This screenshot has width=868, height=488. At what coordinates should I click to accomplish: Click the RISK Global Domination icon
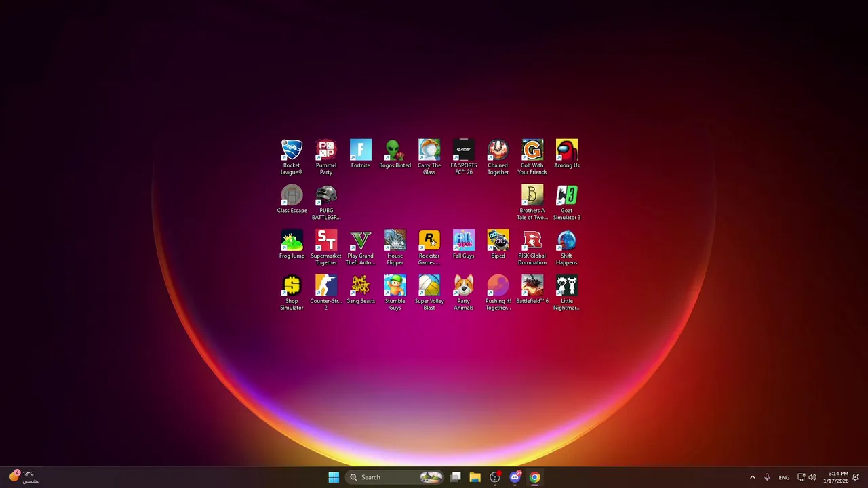coord(532,247)
